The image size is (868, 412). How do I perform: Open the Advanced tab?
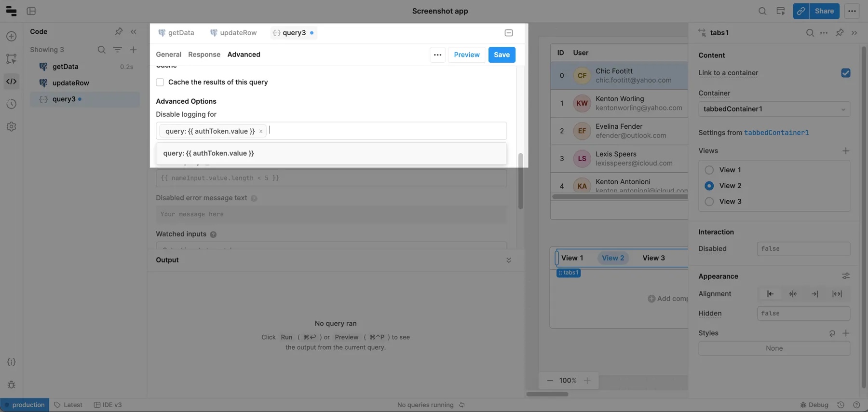coord(244,55)
